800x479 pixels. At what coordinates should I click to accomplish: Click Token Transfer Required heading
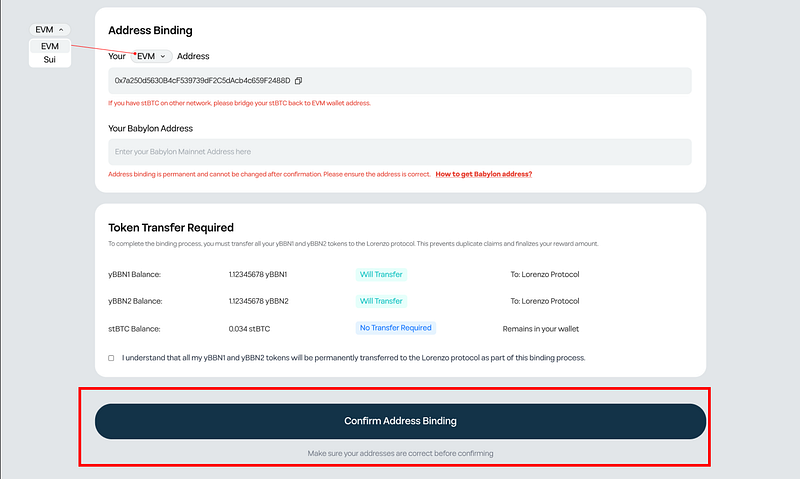(x=171, y=228)
